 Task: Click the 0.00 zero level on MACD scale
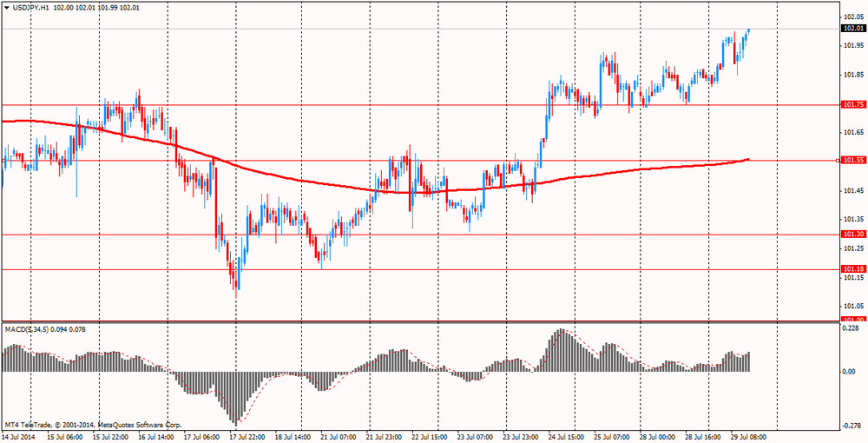tap(849, 372)
